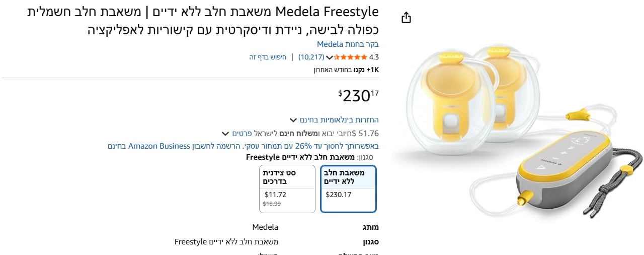
Task: Click the "חיפוש בדף זה" link
Action: [268, 57]
